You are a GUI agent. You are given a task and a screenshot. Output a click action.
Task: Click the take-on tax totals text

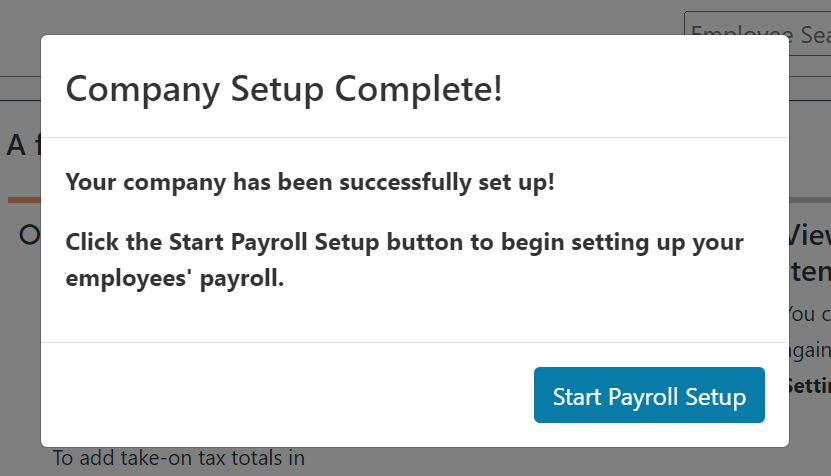(178, 459)
